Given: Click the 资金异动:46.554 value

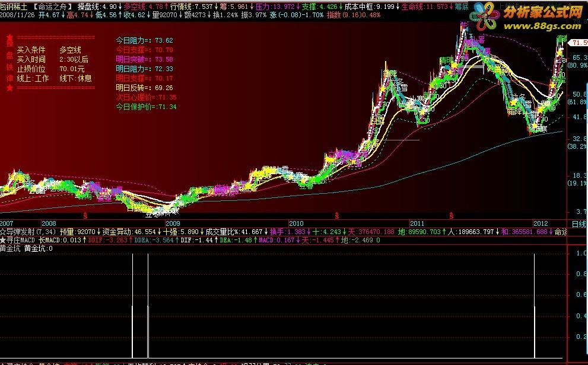Looking at the screenshot, I should click(132, 232).
